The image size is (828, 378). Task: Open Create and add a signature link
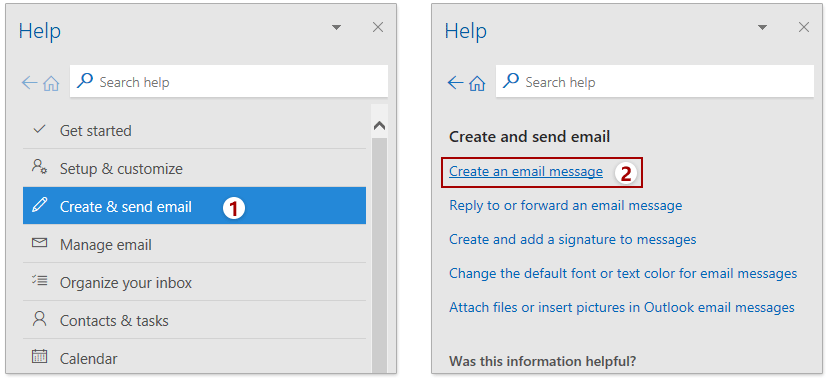572,239
